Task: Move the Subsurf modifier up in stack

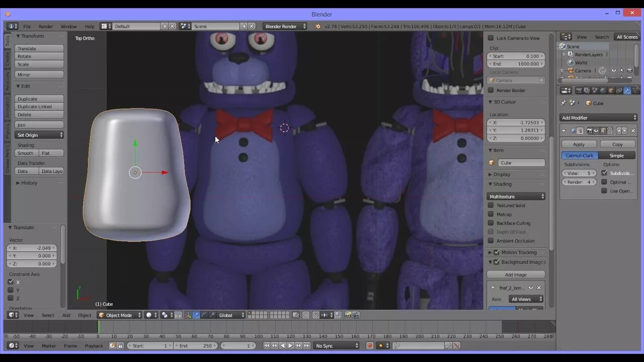Action: point(619,131)
